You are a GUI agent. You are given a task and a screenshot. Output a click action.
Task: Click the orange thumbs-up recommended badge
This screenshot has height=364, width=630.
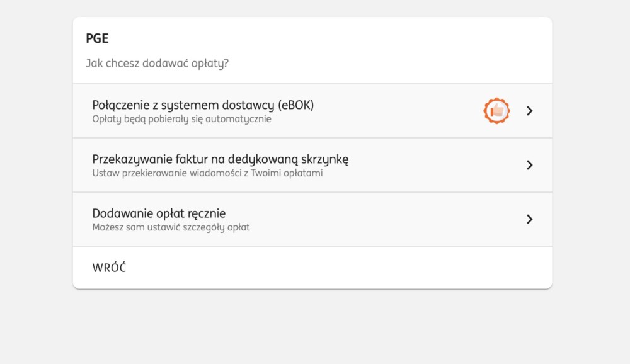pyautogui.click(x=496, y=110)
